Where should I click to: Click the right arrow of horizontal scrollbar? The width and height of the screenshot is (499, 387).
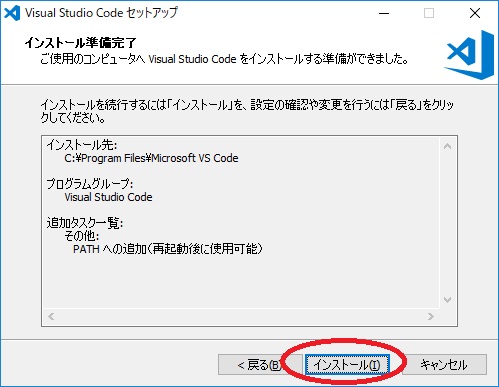pos(431,316)
